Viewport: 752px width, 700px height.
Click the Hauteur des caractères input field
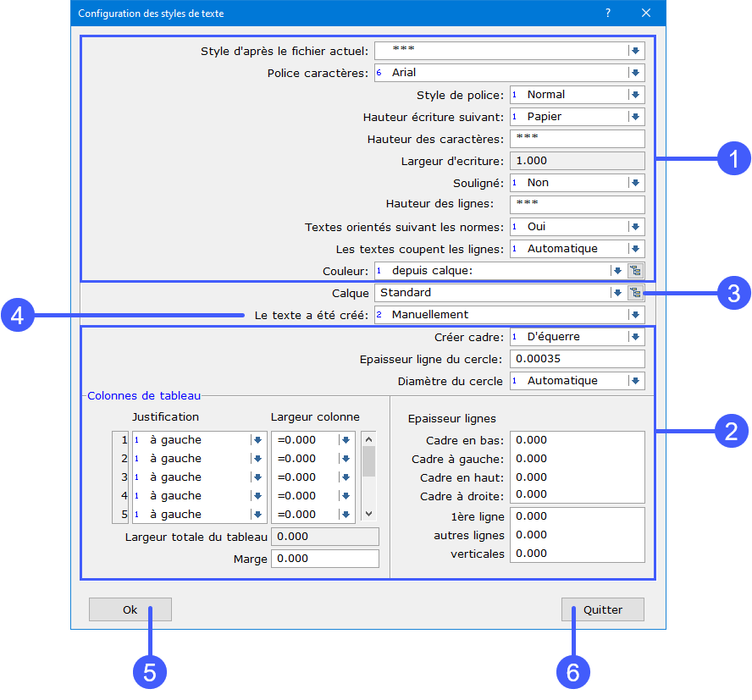[578, 139]
